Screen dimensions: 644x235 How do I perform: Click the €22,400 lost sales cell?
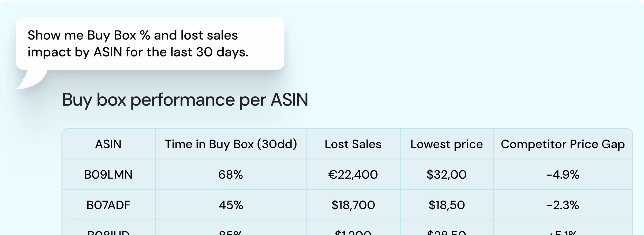pos(353,175)
